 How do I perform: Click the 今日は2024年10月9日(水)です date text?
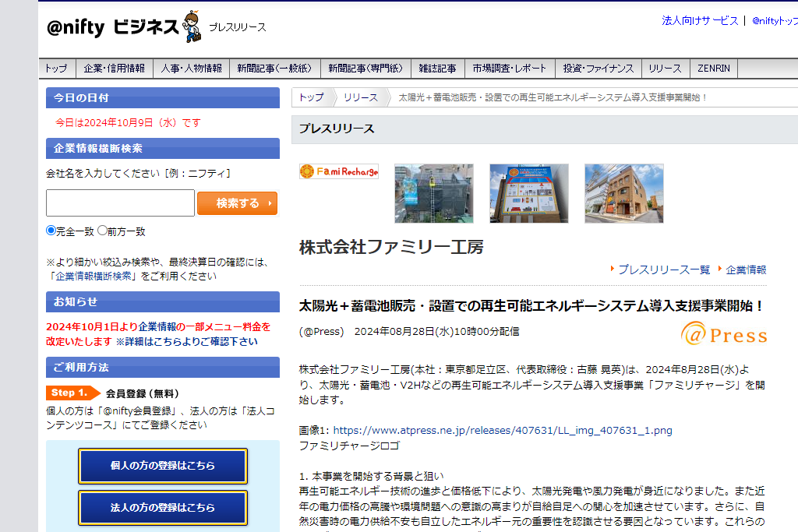point(129,122)
